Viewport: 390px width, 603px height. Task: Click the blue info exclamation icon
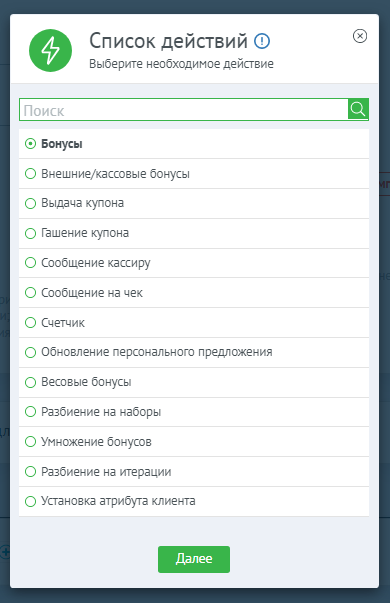click(x=262, y=41)
